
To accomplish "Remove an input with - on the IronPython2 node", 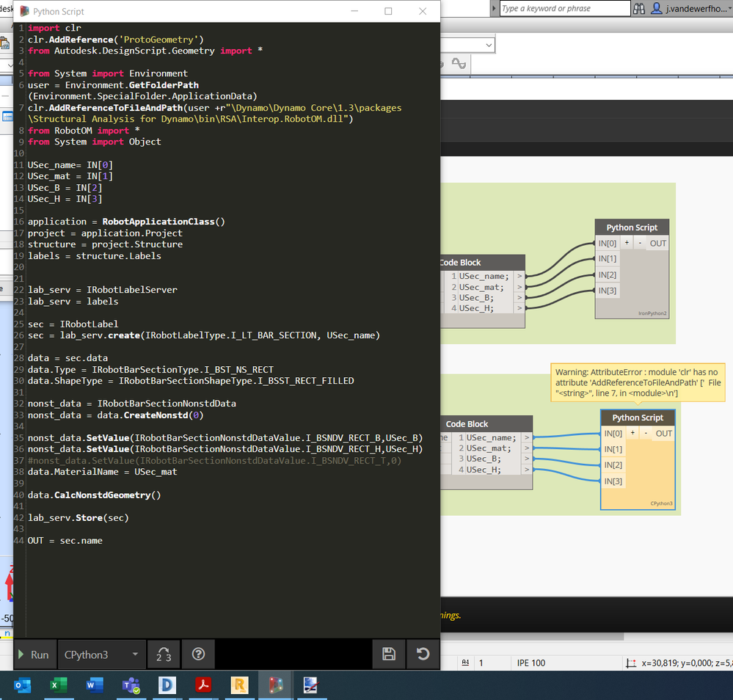I will click(x=640, y=243).
